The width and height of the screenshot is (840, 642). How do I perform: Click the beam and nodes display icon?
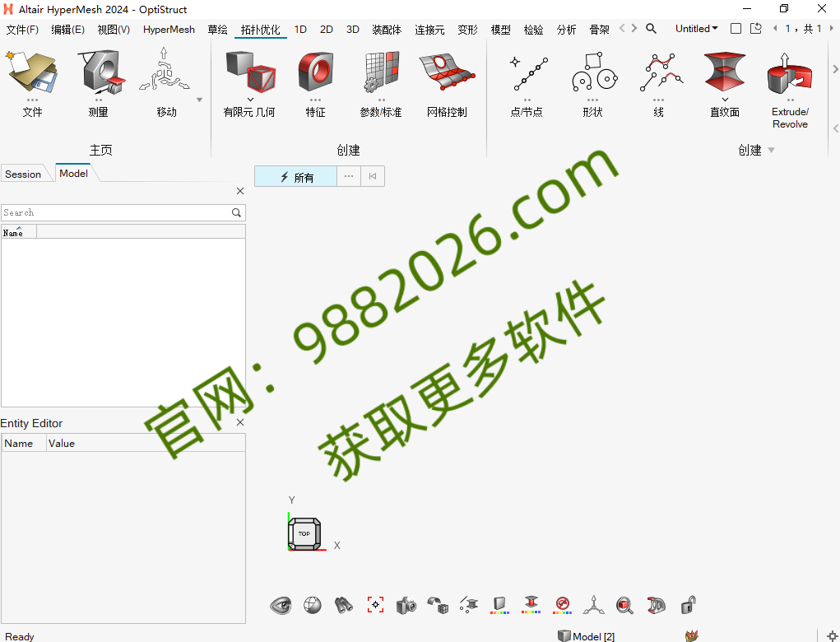(x=469, y=606)
